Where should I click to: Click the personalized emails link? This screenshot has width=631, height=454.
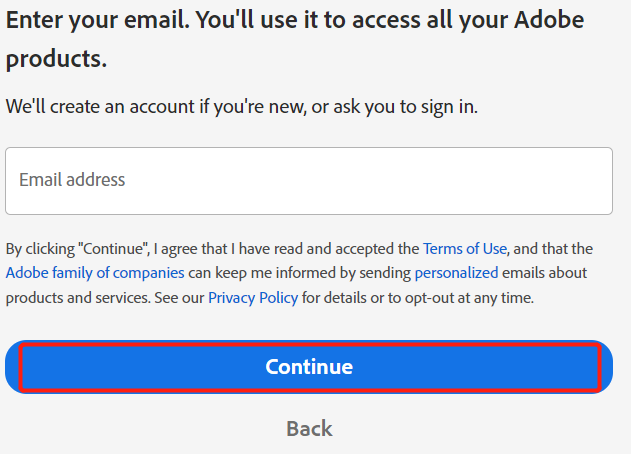click(456, 272)
